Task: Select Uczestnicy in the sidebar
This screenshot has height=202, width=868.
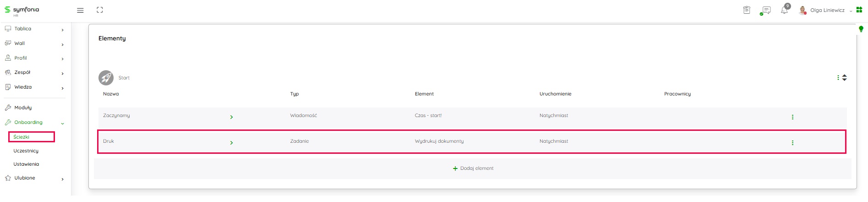Action: [26, 151]
